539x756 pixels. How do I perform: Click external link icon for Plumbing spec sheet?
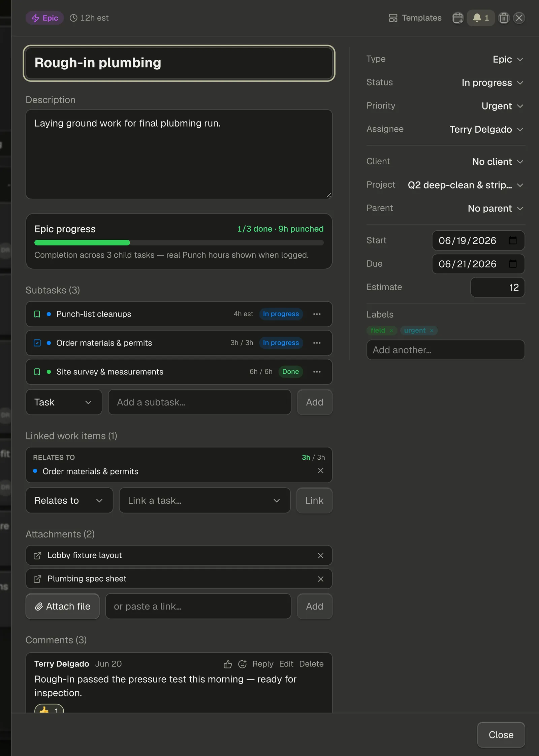tap(37, 579)
